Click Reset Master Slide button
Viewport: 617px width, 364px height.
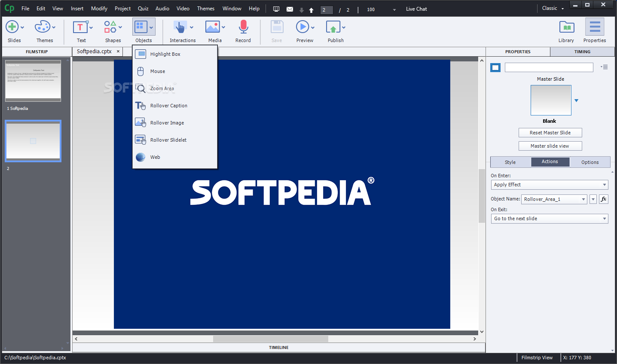pos(550,133)
